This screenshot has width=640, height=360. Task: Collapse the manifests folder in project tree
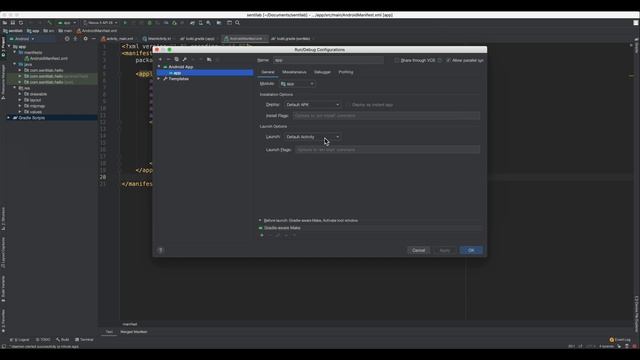(15, 53)
